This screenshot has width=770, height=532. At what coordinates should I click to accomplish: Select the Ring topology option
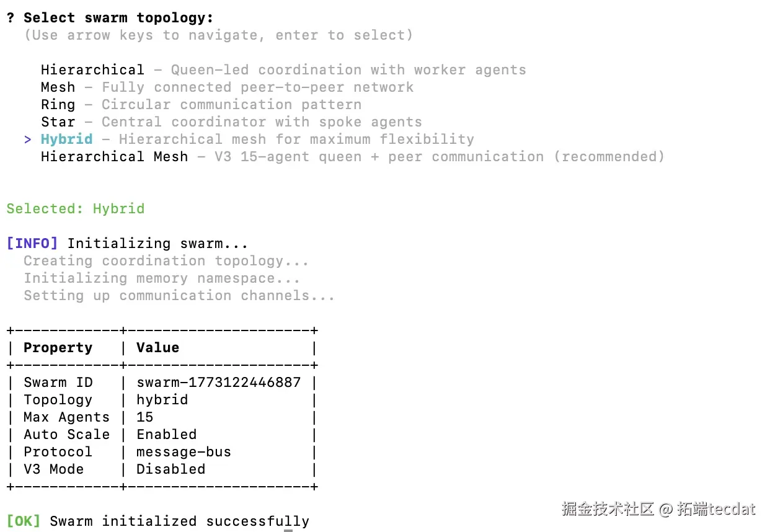click(x=58, y=105)
